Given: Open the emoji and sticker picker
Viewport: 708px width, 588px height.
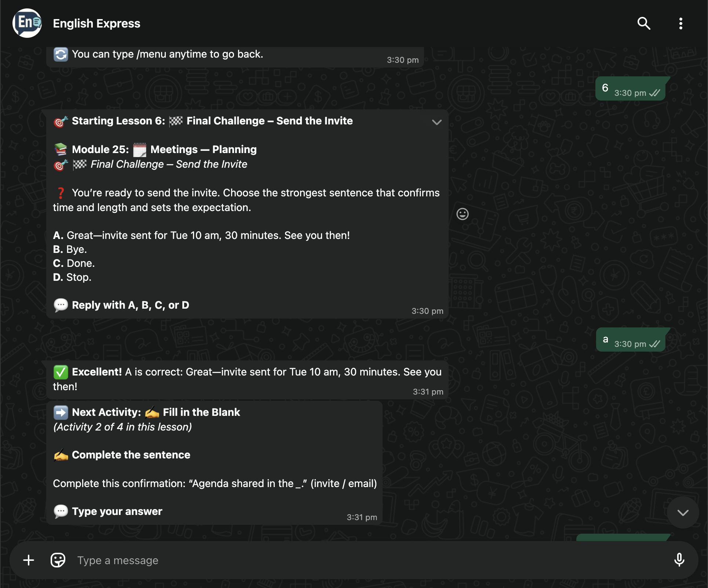Looking at the screenshot, I should pyautogui.click(x=58, y=560).
